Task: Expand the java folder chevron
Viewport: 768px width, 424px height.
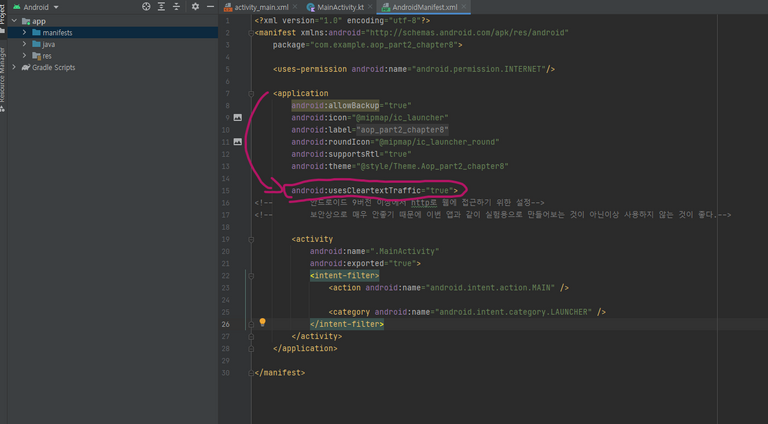Action: (x=24, y=44)
